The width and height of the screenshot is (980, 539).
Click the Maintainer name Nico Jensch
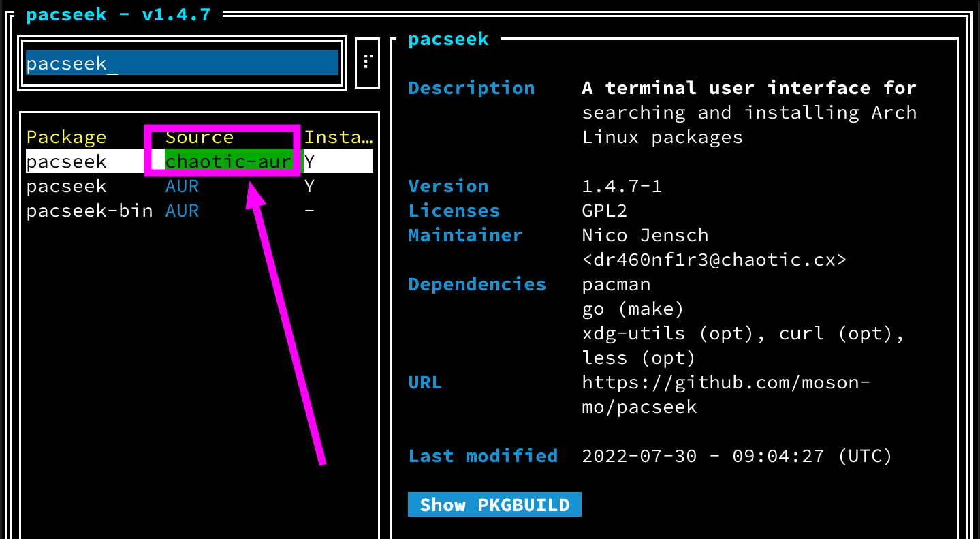(645, 235)
